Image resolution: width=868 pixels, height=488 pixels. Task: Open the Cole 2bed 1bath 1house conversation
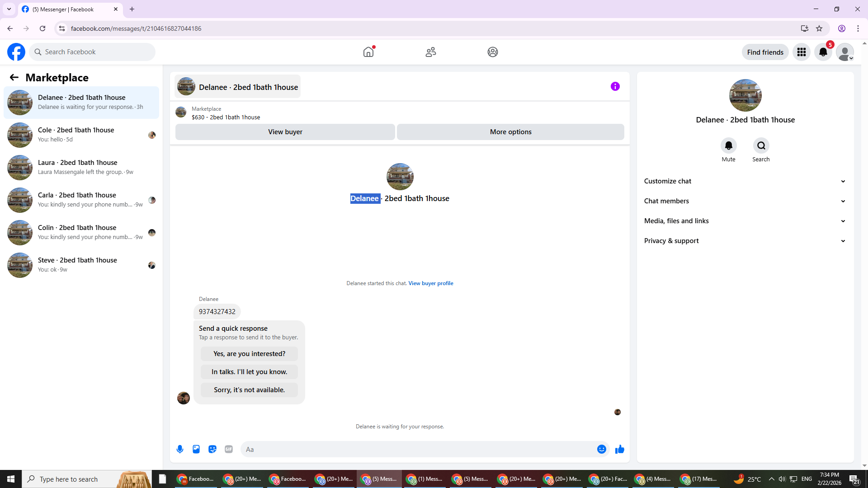pyautogui.click(x=81, y=135)
